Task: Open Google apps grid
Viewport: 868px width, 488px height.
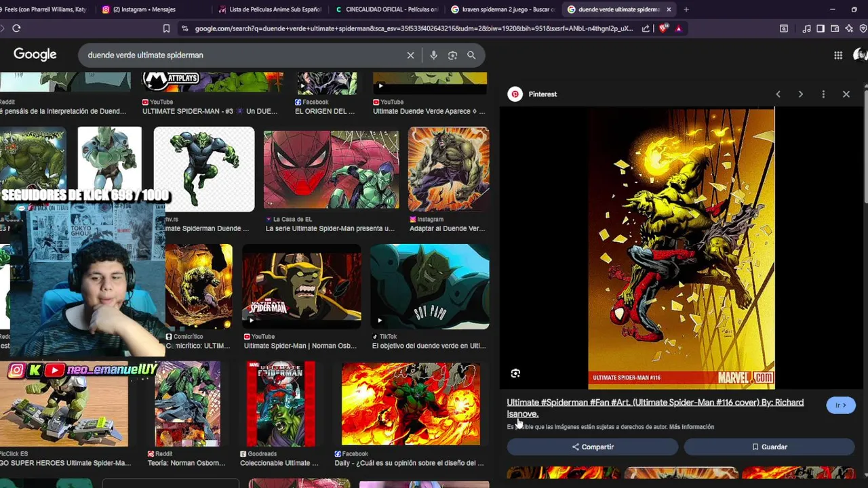Action: (838, 55)
